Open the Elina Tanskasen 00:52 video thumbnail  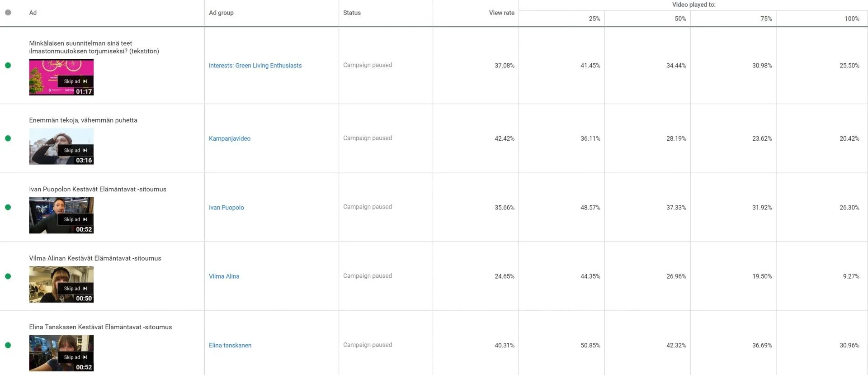(x=61, y=353)
